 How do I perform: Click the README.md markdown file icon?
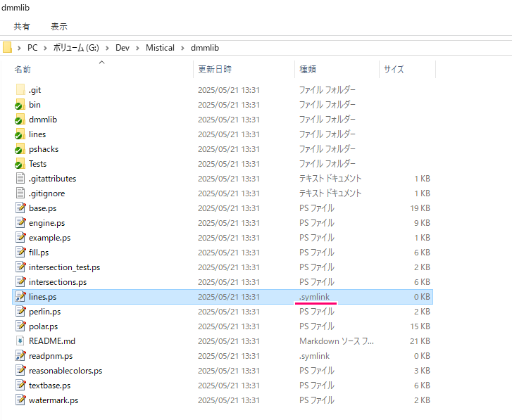pos(20,341)
